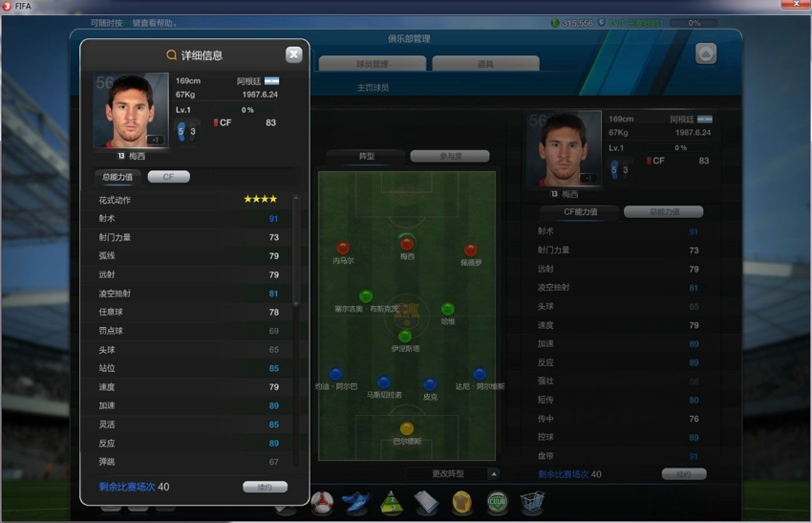
Task: Click 续约 button in detail popup
Action: pyautogui.click(x=265, y=487)
